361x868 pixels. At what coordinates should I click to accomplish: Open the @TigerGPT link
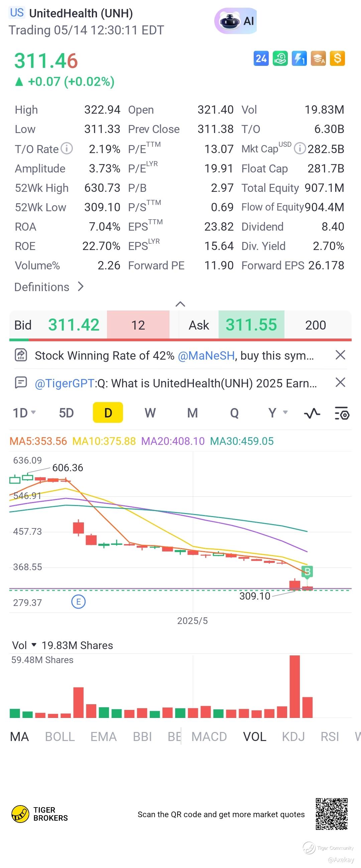tap(65, 383)
